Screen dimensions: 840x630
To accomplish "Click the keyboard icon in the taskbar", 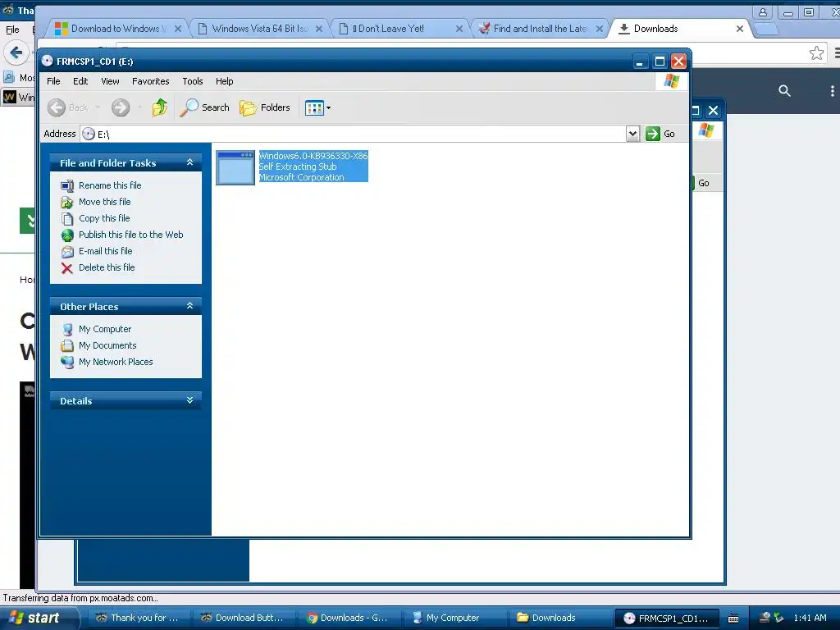I will (x=733, y=619).
